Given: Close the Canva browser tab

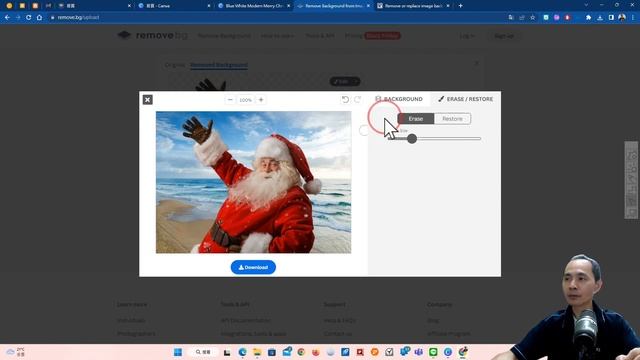Looking at the screenshot, I should click(209, 6).
